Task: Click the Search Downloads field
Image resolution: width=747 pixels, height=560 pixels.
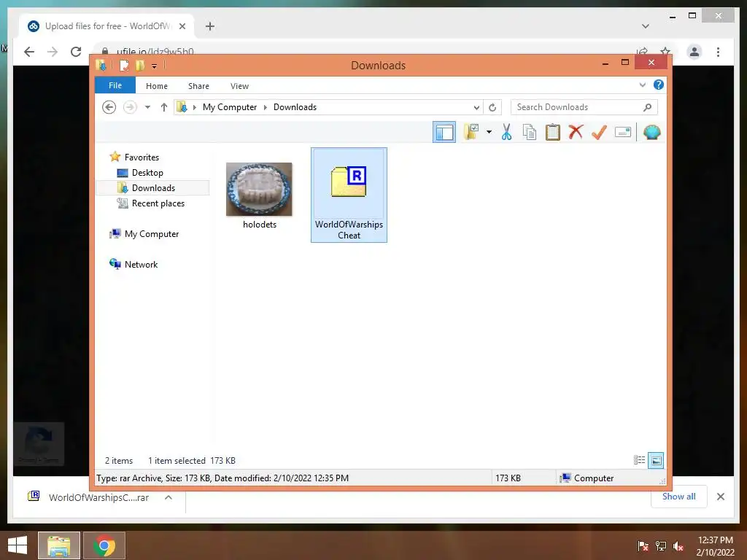Action: click(x=584, y=107)
